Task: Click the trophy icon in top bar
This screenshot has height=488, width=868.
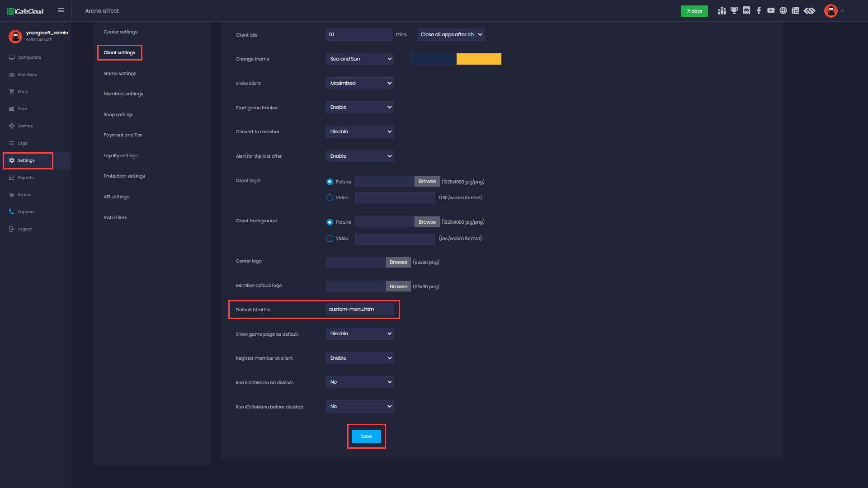Action: [x=734, y=11]
